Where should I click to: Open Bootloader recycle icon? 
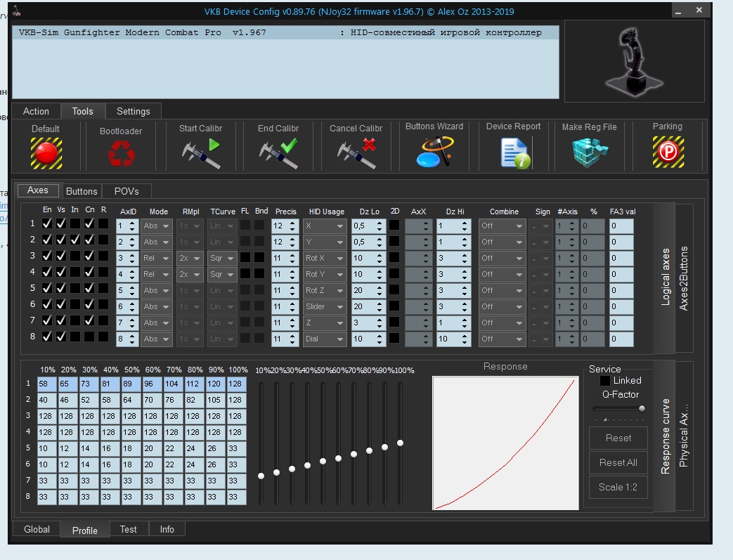click(121, 153)
